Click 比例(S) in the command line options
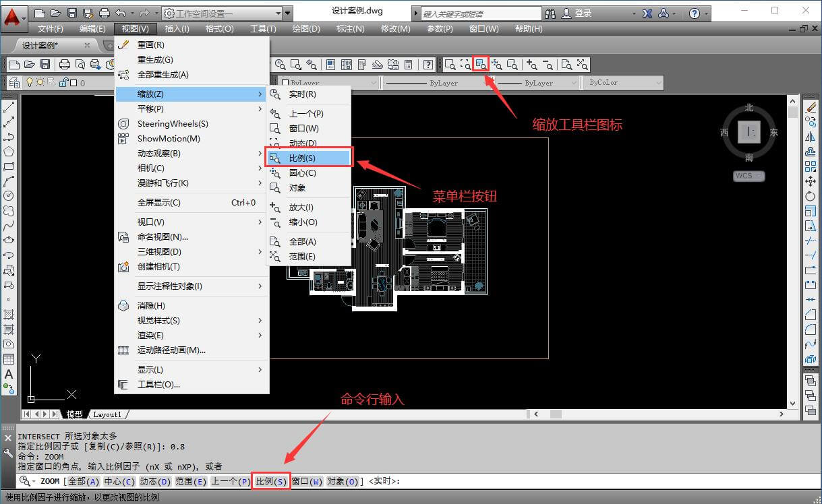The height and width of the screenshot is (504, 822). click(270, 481)
